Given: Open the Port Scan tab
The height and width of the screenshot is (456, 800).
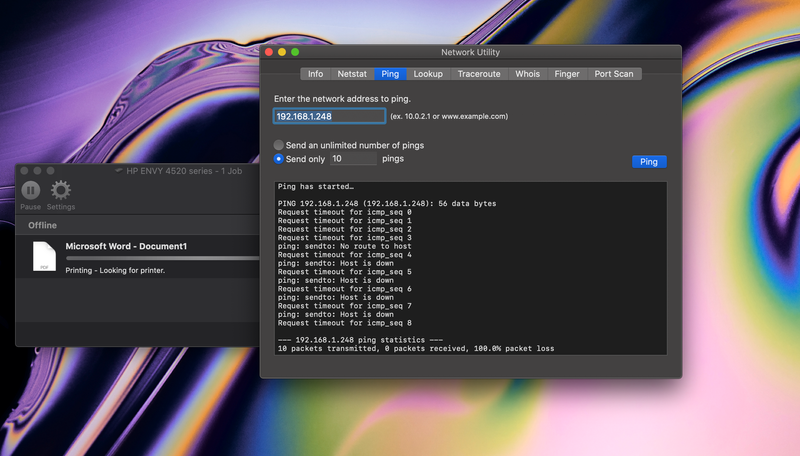Looking at the screenshot, I should coord(614,74).
